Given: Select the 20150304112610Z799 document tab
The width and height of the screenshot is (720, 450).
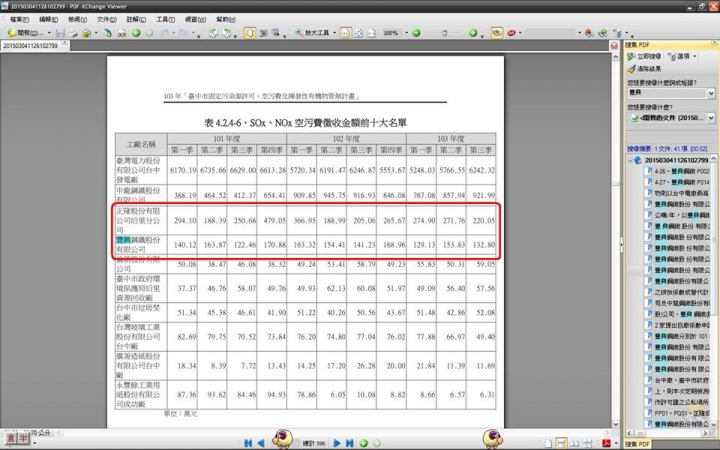Looking at the screenshot, I should click(31, 45).
